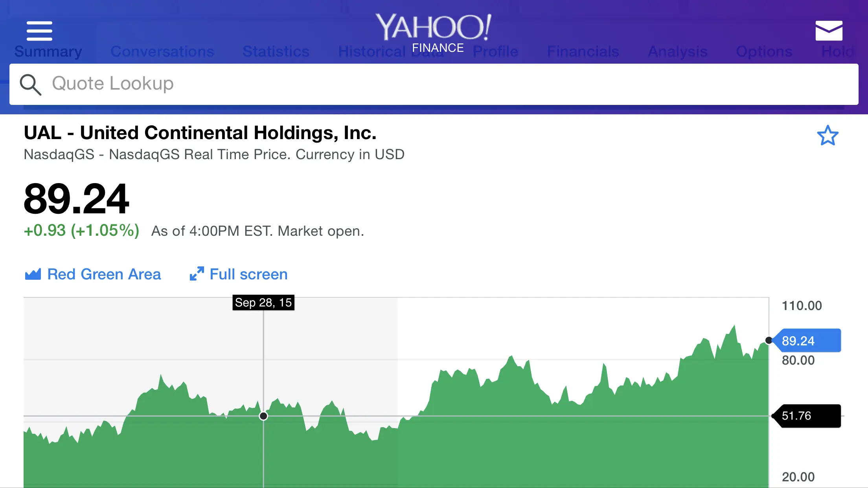Toggle the watchlist star for UAL
The width and height of the screenshot is (868, 488).
(828, 136)
